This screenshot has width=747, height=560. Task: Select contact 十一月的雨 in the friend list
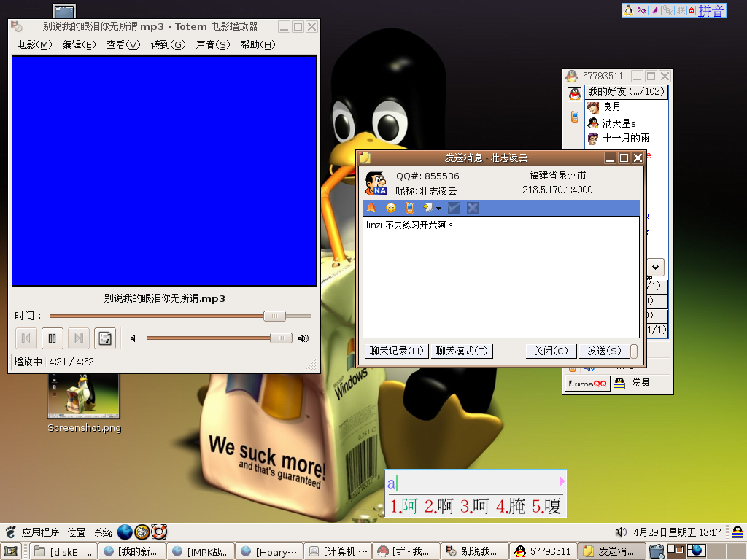[619, 139]
